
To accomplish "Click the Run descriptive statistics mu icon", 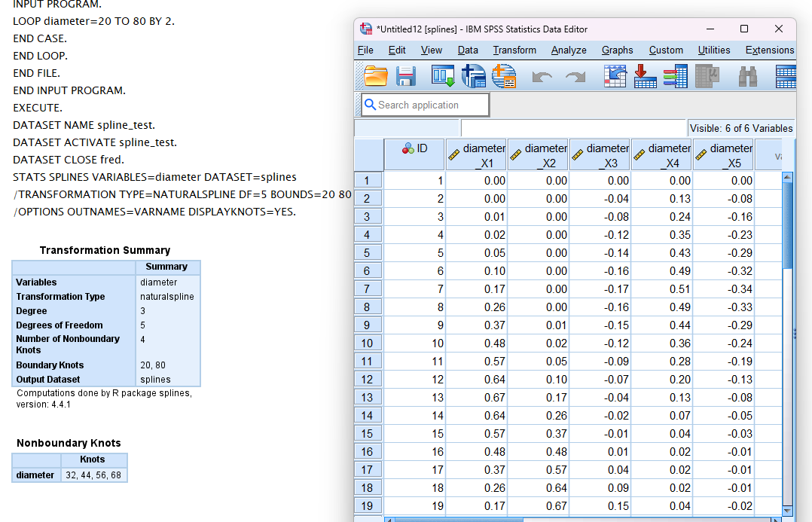I will [707, 76].
